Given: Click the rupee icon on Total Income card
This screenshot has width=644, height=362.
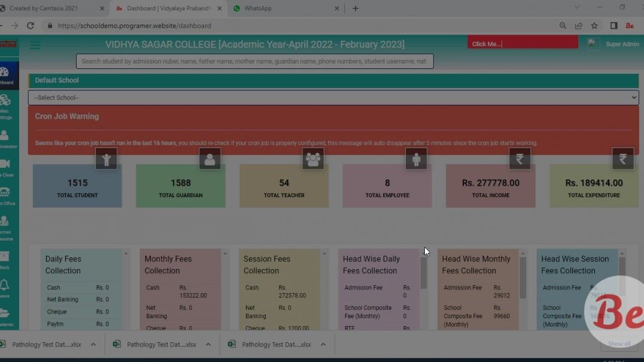Looking at the screenshot, I should point(520,158).
